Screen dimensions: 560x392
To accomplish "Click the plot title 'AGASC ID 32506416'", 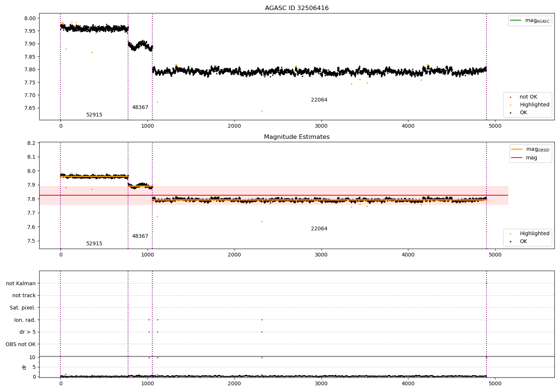I will coord(297,8).
